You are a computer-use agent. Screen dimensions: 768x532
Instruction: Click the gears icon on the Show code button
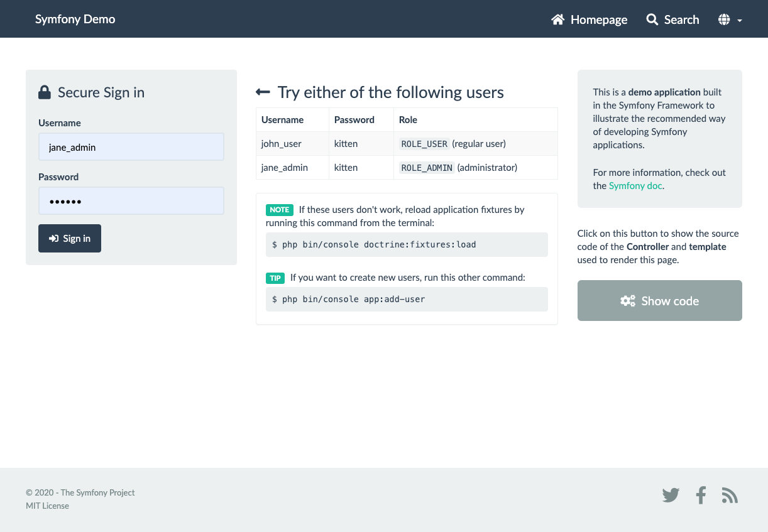(628, 300)
